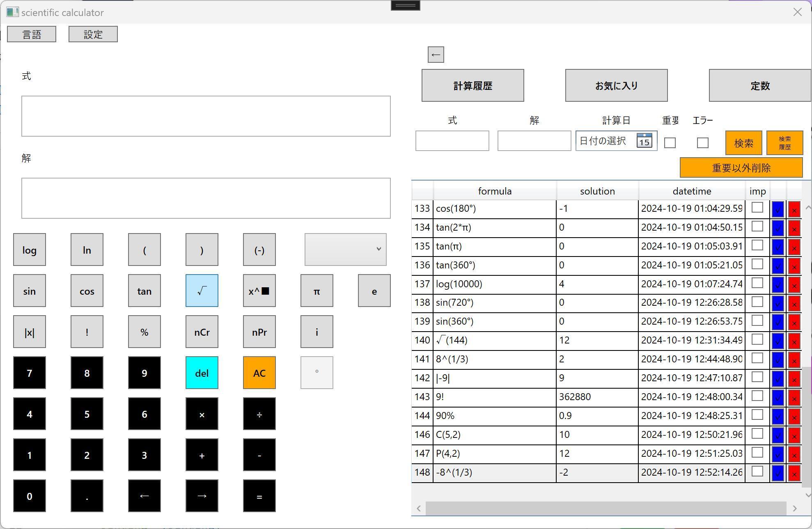This screenshot has height=529, width=812.
Task: Enable the エラー filter checkbox
Action: point(702,143)
